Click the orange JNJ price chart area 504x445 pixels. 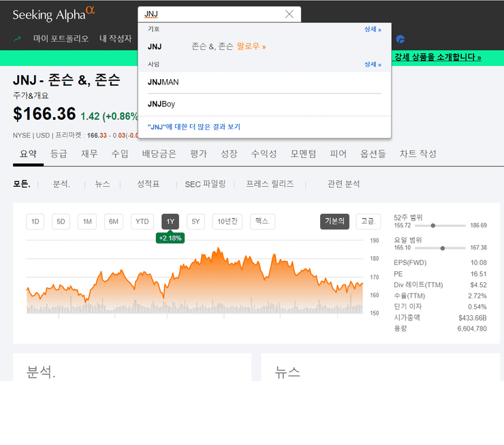point(195,279)
